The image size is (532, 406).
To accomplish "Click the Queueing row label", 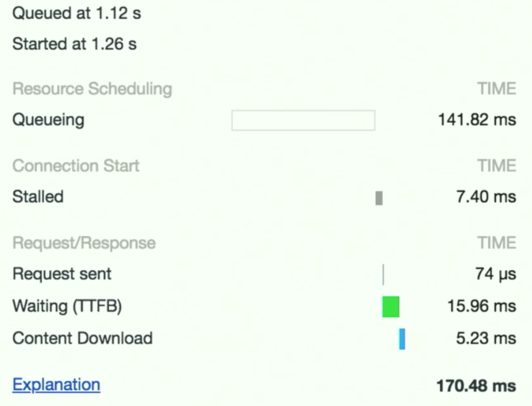I will [x=48, y=120].
